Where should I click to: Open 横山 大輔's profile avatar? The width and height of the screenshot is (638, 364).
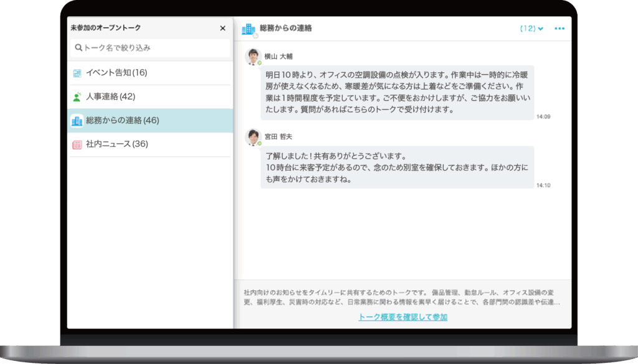[x=252, y=57]
